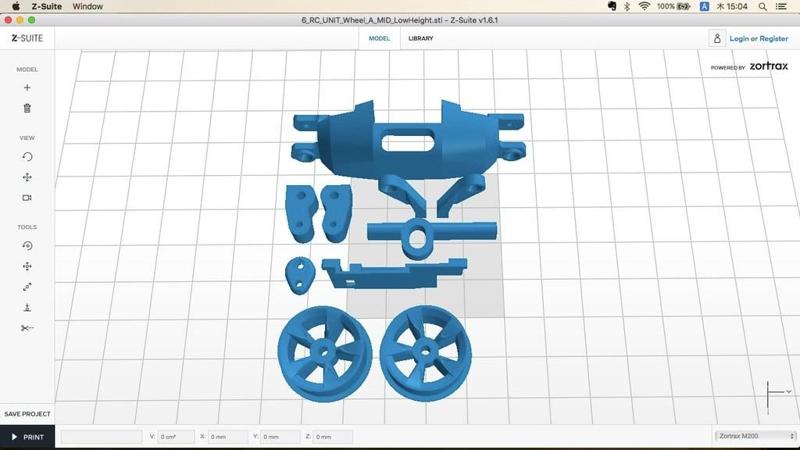
Task: Open the Apple menu
Action: [x=16, y=6]
